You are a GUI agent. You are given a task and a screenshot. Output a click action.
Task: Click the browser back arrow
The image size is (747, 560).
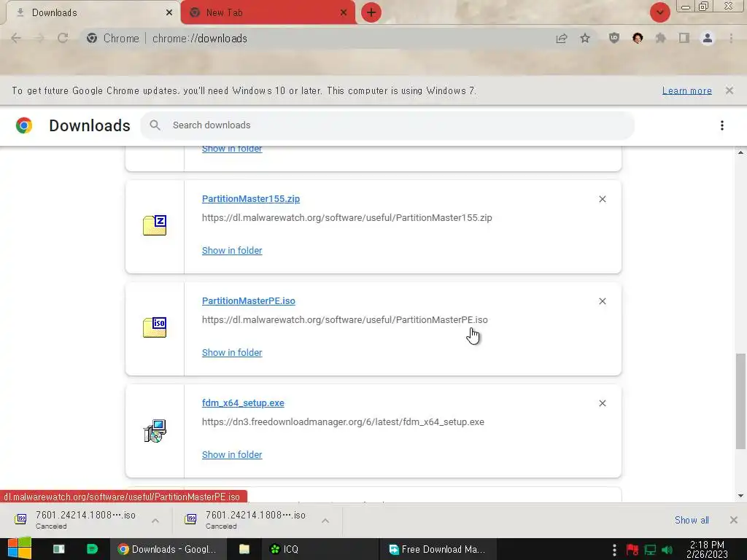point(16,38)
